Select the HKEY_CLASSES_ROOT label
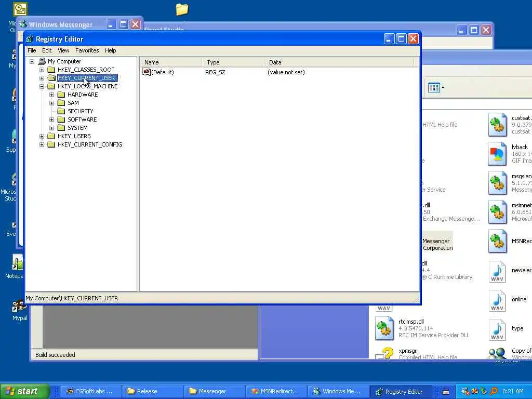Viewport: 532px width, 399px height. click(x=86, y=70)
